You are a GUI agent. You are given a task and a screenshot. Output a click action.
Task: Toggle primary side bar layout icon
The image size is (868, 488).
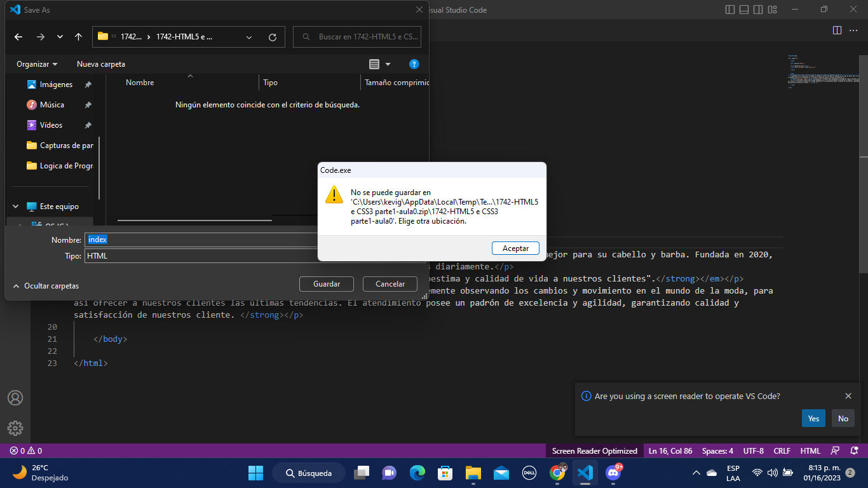pos(729,10)
